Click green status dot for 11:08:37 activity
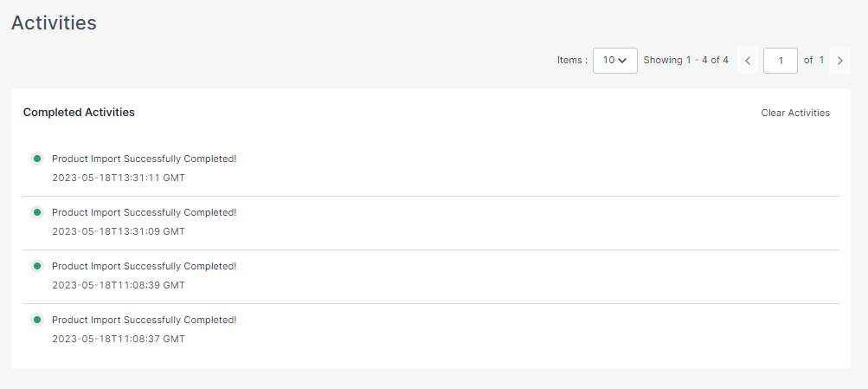Viewport: 868px width, 389px height. pyautogui.click(x=37, y=320)
